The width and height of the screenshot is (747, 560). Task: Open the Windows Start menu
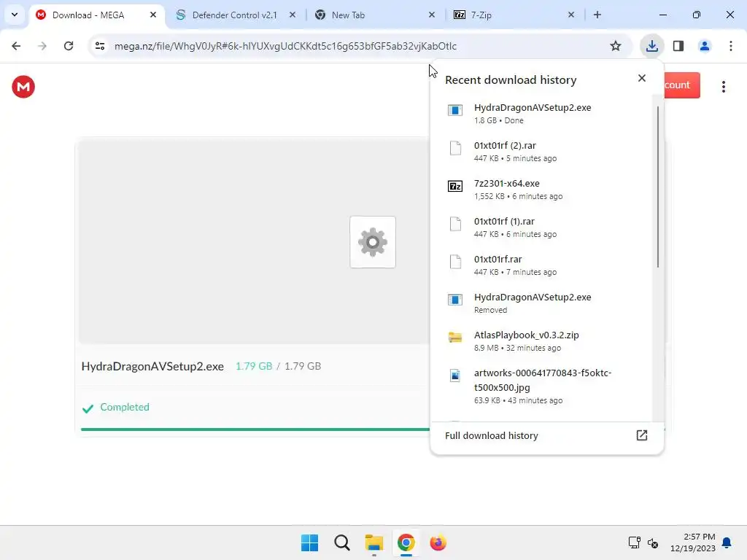click(309, 542)
